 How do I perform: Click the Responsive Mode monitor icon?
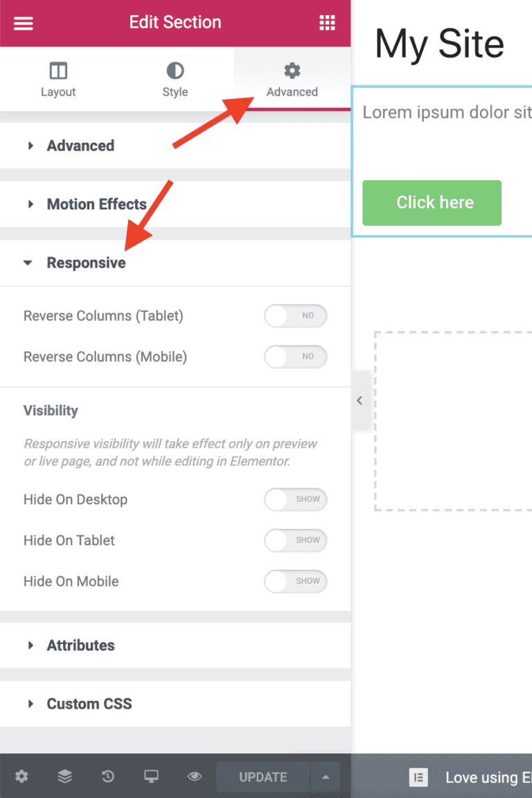point(151,777)
